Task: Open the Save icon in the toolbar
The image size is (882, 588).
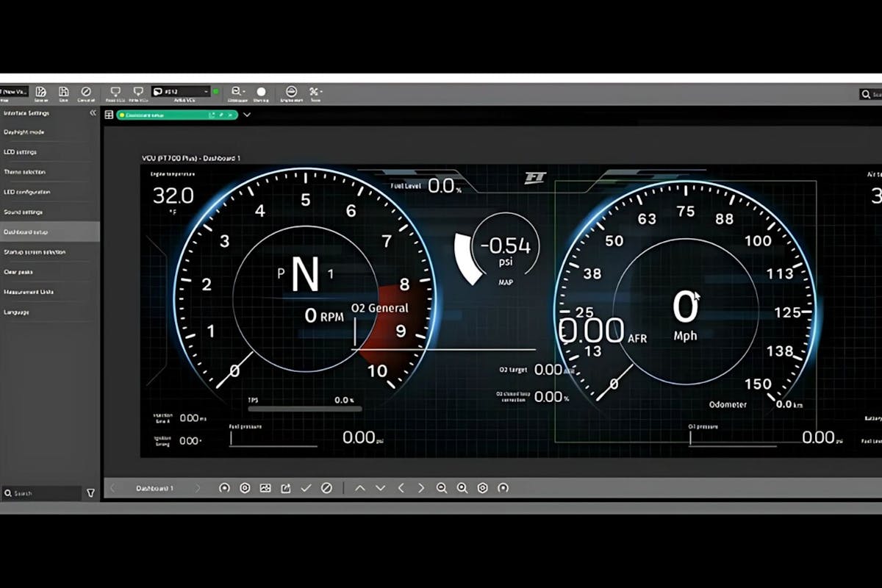Action: (63, 91)
